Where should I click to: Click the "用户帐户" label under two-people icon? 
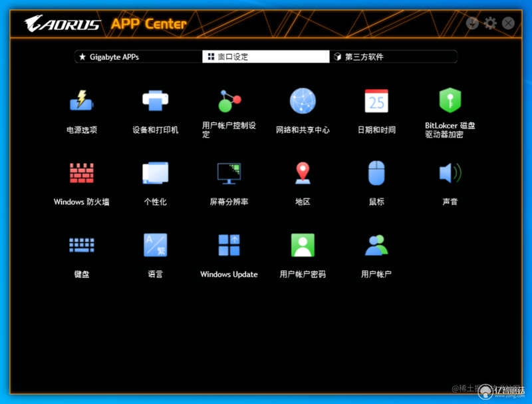coord(376,274)
